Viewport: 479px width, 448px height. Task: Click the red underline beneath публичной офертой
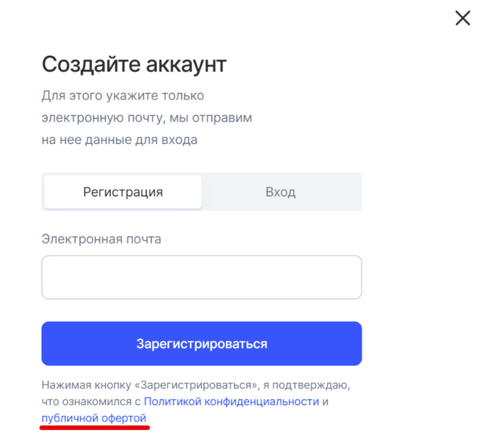94,427
